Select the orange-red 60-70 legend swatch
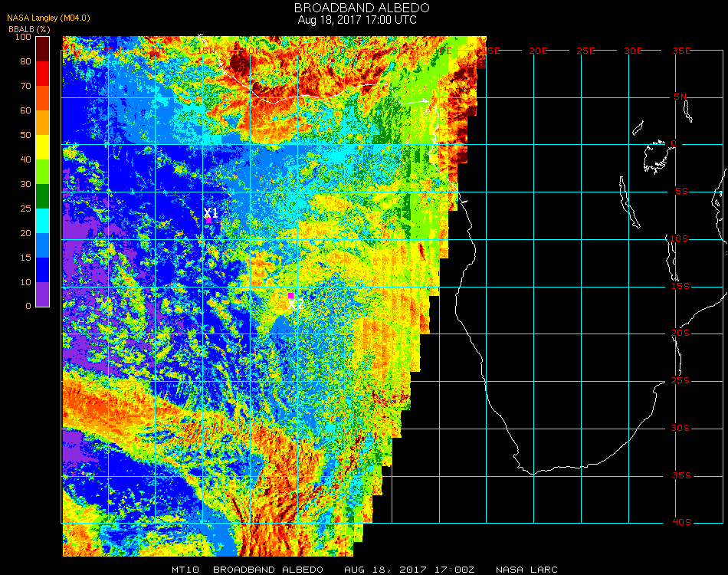The width and height of the screenshot is (728, 575). tap(43, 98)
